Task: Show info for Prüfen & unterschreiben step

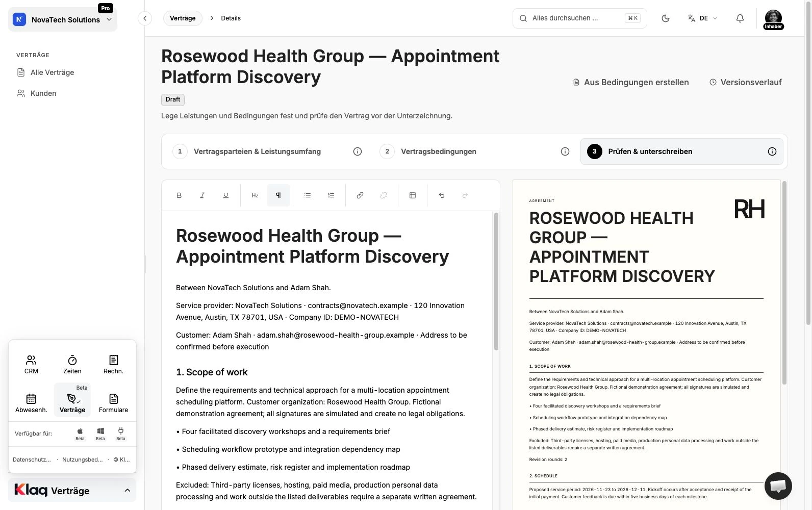Action: click(x=772, y=151)
